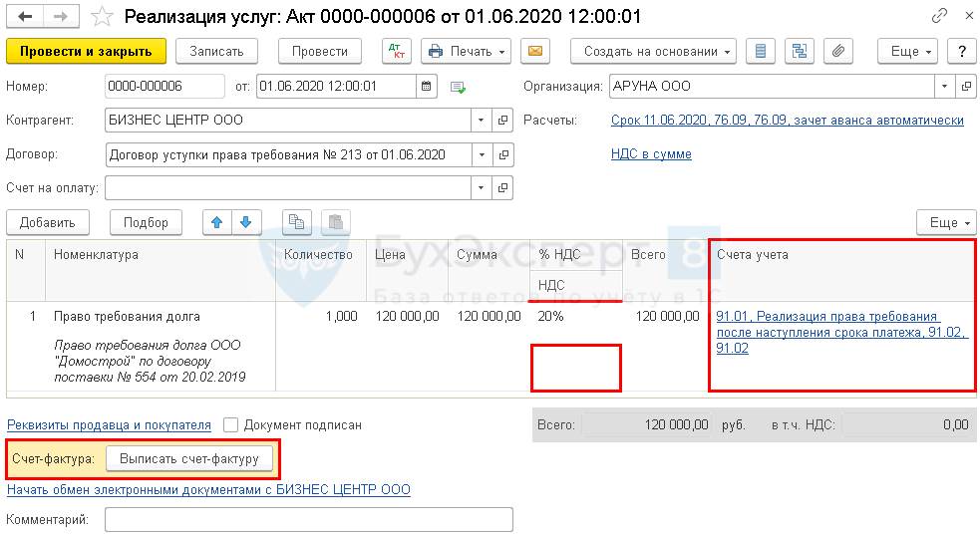Click Записать button
980x534 pixels.
[216, 51]
